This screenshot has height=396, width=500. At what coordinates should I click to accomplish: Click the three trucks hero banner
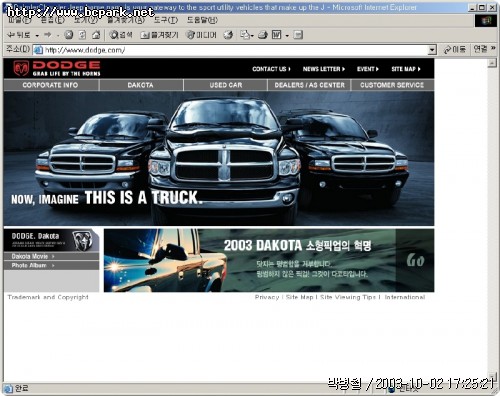tap(219, 159)
